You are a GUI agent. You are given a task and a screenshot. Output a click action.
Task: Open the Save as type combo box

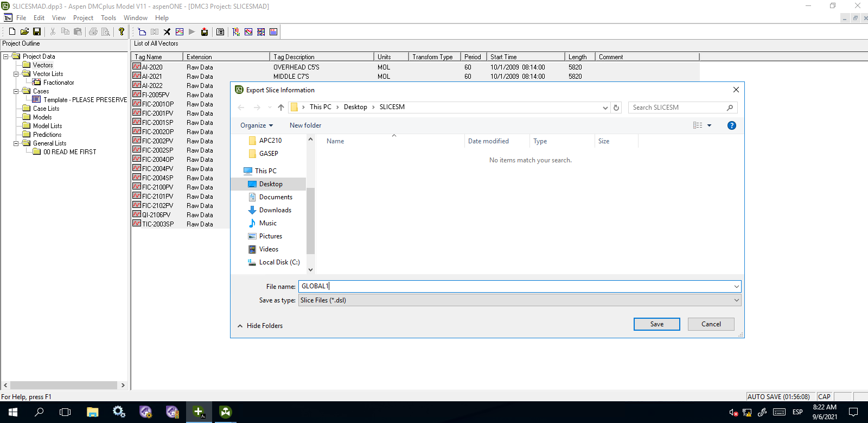coord(519,300)
